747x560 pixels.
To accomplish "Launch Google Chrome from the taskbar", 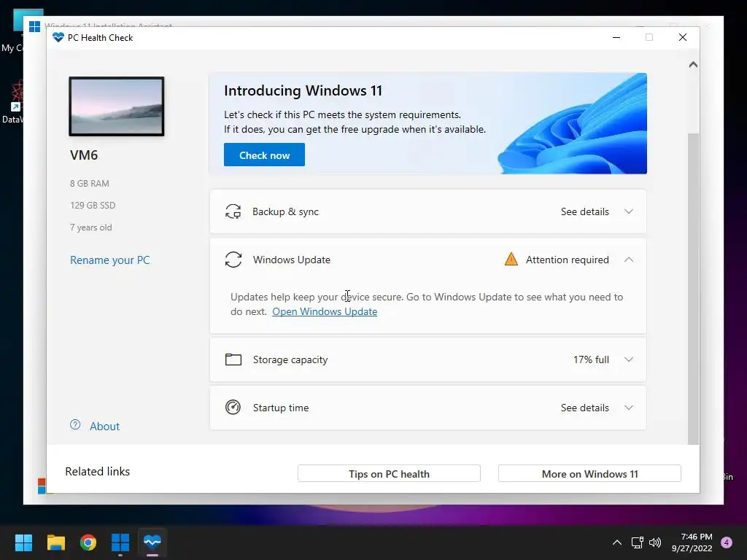I will pos(88,542).
